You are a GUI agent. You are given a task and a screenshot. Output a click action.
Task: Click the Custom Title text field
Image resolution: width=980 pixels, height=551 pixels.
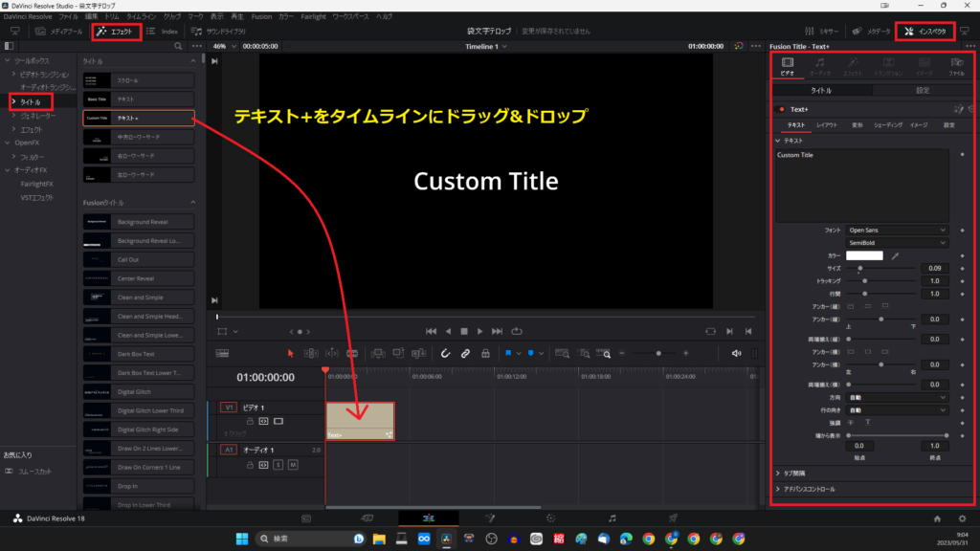click(x=862, y=186)
